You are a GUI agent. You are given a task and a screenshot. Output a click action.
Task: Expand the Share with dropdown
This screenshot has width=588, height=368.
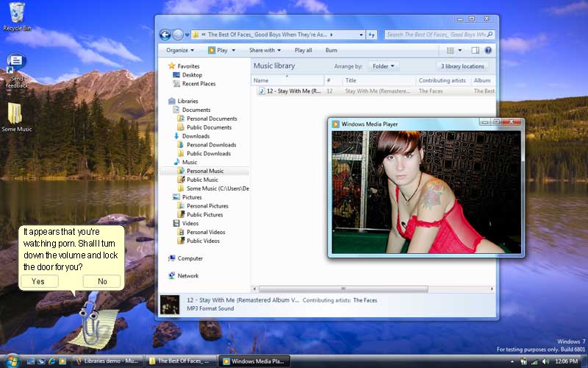tap(265, 50)
